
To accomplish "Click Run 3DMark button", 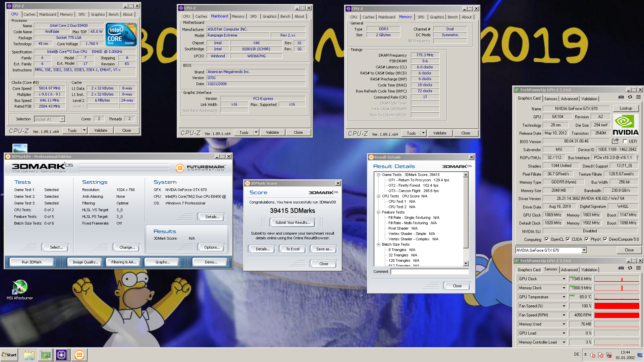I will [x=32, y=262].
